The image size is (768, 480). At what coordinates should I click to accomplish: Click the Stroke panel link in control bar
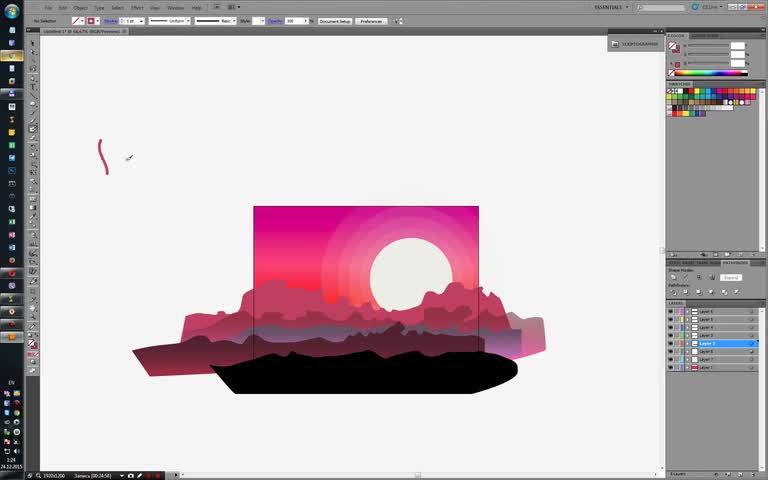110,21
